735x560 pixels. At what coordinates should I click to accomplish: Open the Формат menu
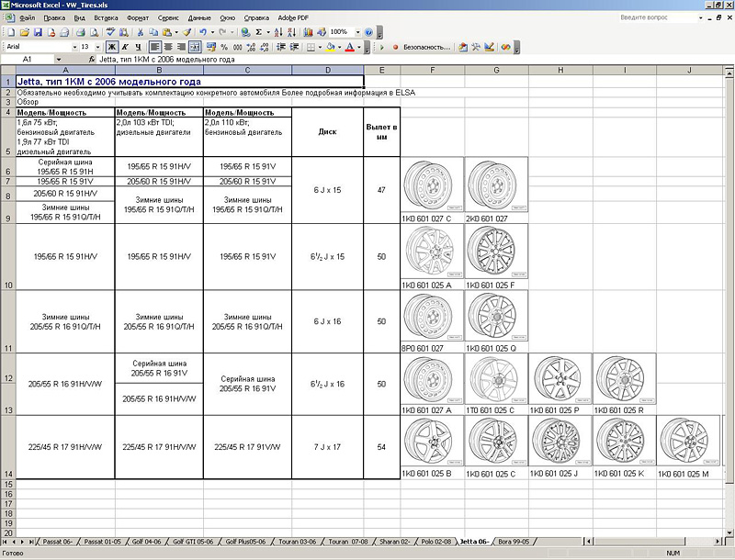[x=137, y=17]
